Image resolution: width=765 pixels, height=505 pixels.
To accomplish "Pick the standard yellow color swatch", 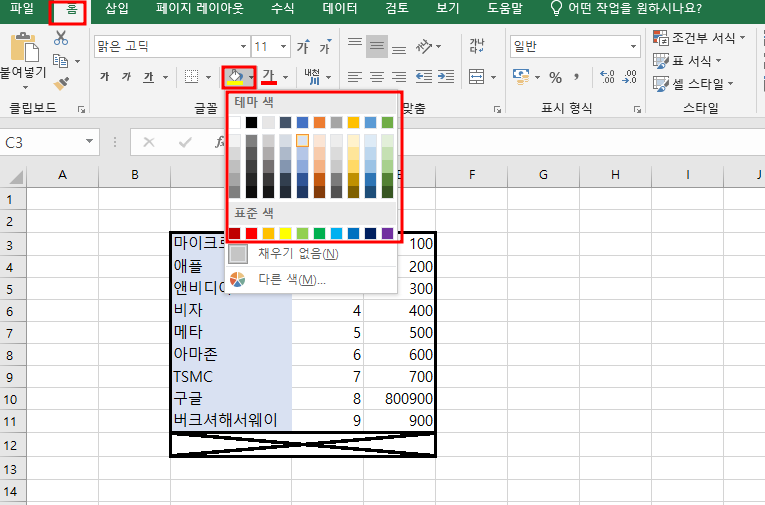I will (x=285, y=233).
